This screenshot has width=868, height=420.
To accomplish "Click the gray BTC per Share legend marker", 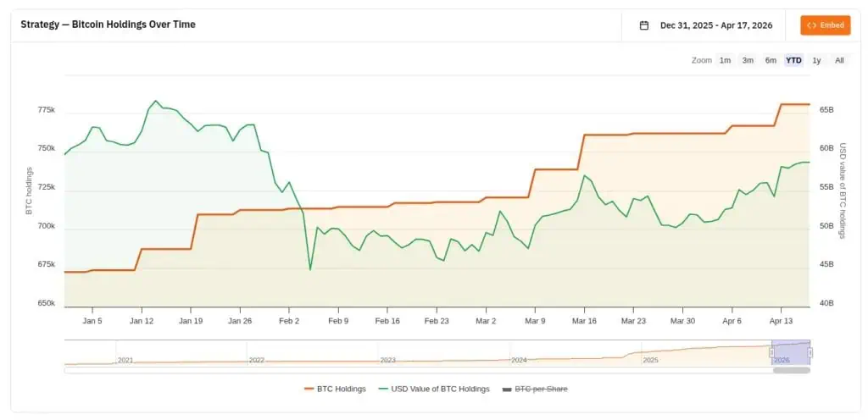I will click(508, 389).
